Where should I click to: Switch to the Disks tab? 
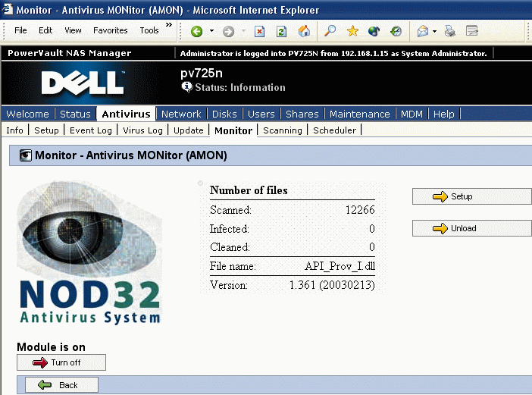pos(224,114)
